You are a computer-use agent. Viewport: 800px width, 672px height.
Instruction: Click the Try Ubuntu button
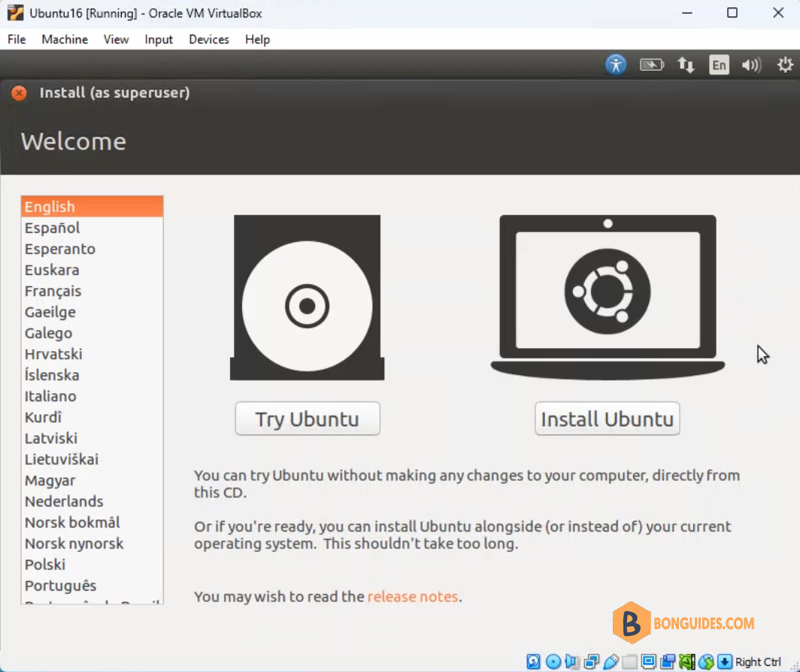pos(308,419)
